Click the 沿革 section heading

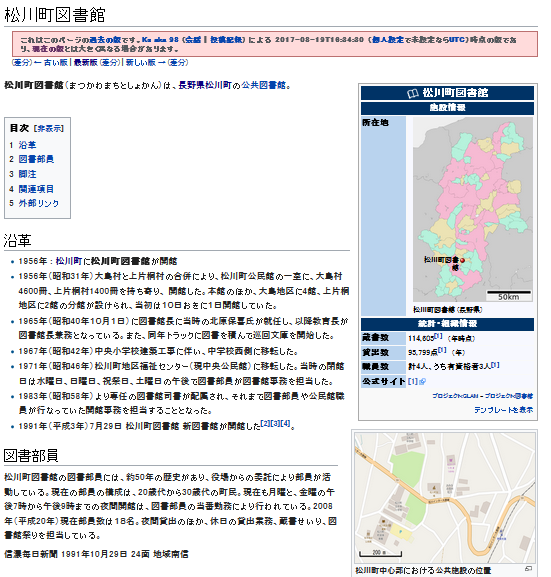point(17,240)
